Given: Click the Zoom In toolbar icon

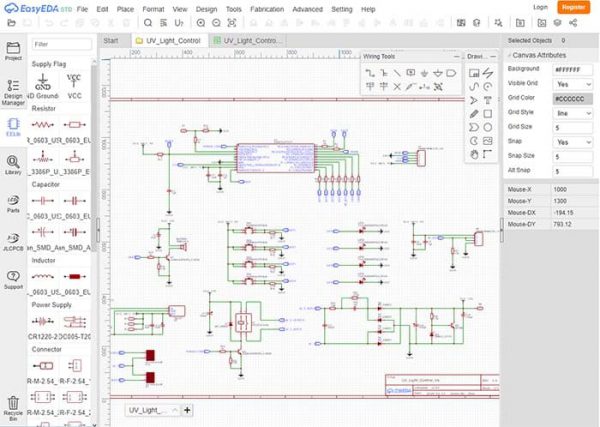Looking at the screenshot, I should [x=201, y=22].
